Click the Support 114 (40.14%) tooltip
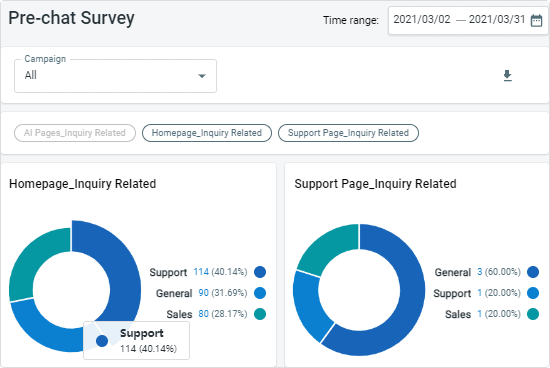Screen dimensions: 550x368 [x=136, y=340]
